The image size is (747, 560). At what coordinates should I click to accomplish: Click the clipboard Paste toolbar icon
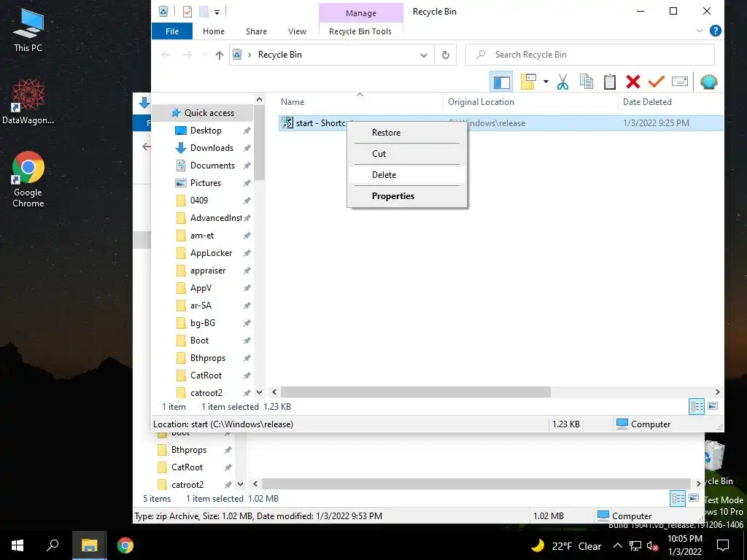(x=609, y=82)
